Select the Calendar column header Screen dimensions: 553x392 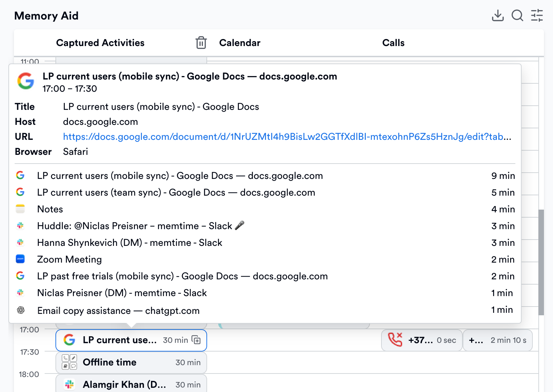pyautogui.click(x=240, y=43)
